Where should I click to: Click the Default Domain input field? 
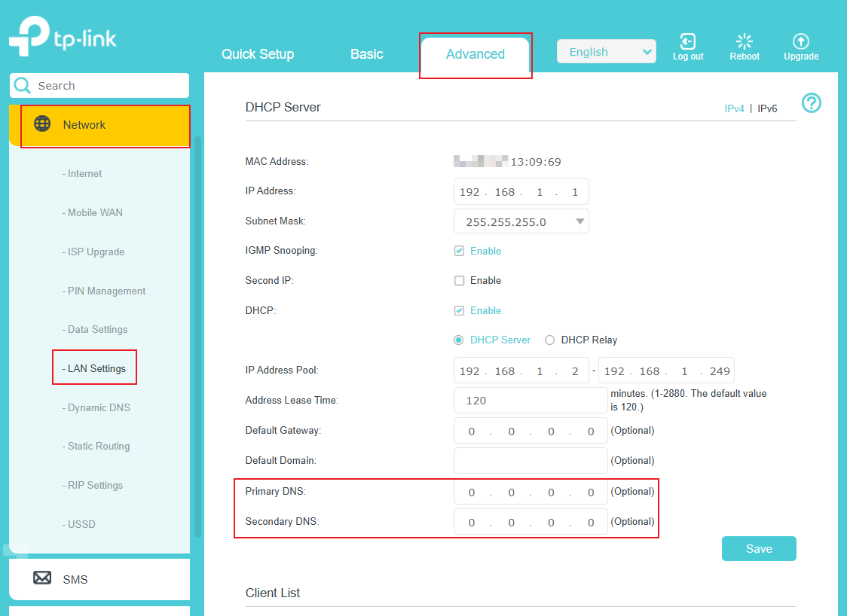pyautogui.click(x=530, y=460)
